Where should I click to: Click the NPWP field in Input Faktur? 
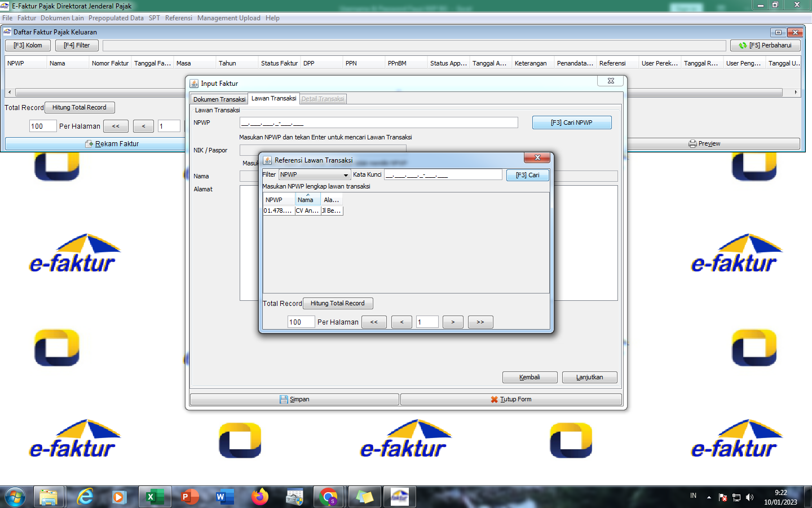click(x=378, y=122)
